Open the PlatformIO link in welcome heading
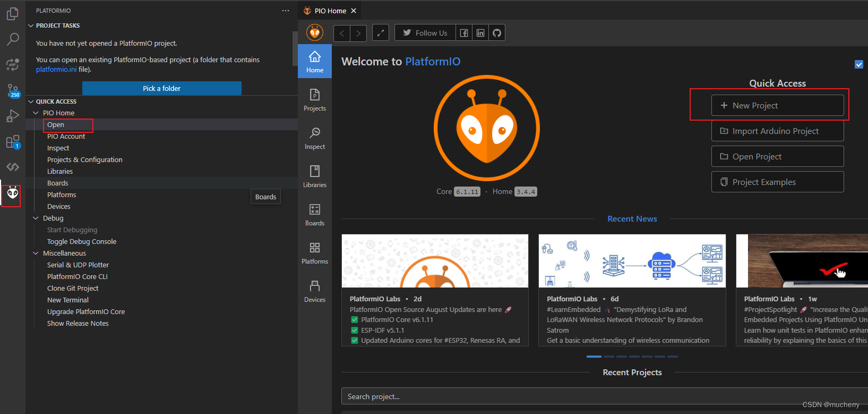 [433, 62]
